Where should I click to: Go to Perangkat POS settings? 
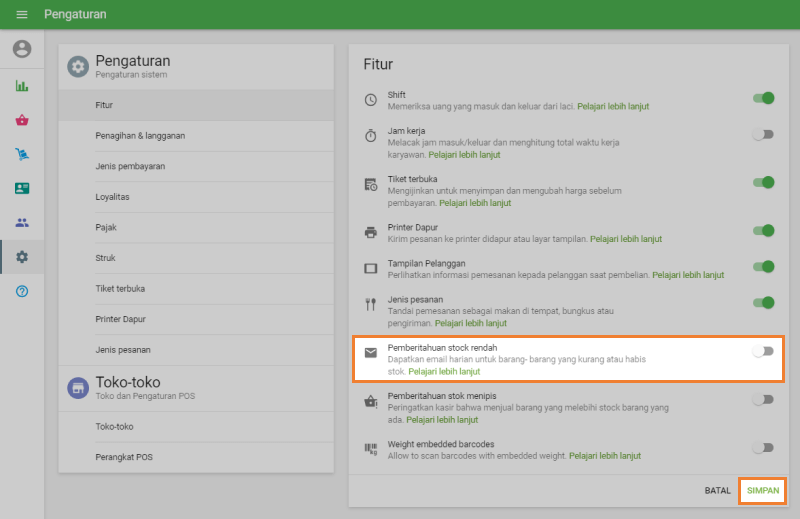124,457
